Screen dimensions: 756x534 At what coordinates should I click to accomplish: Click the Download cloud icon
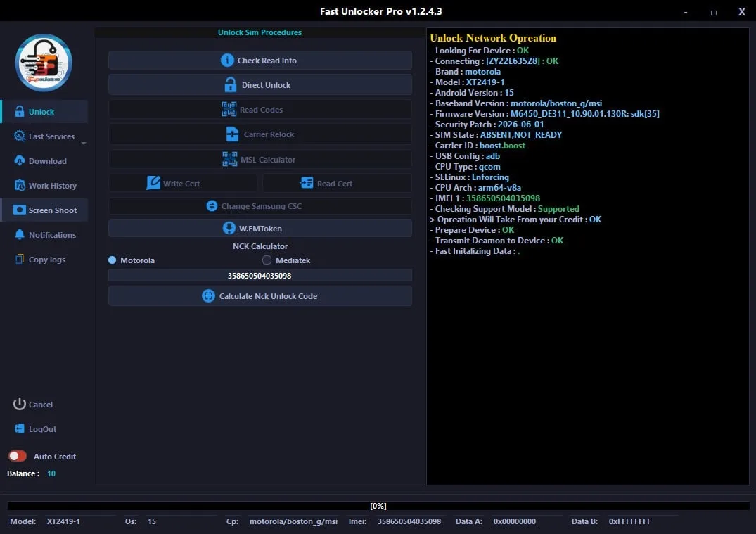(19, 160)
